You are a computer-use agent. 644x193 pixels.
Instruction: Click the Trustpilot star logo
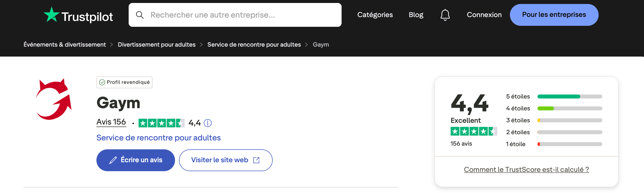click(52, 15)
